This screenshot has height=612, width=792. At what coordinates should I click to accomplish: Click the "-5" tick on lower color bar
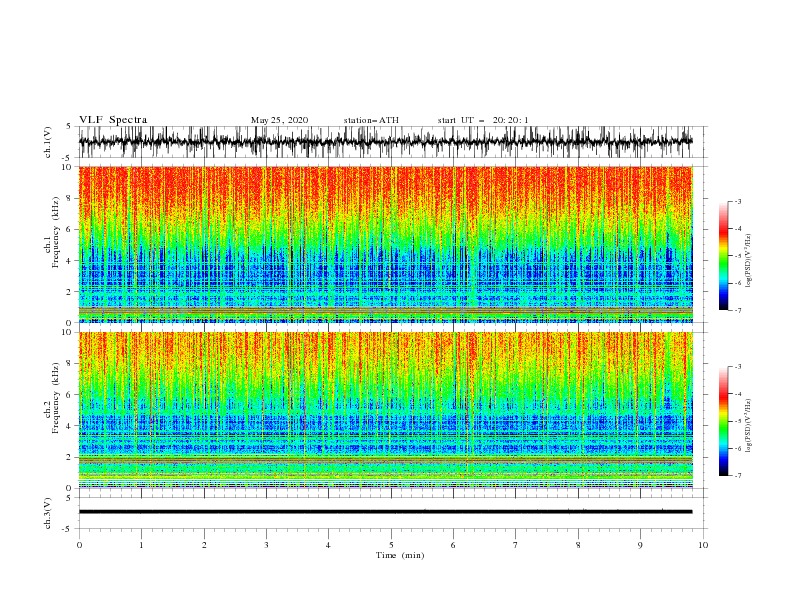[738, 421]
